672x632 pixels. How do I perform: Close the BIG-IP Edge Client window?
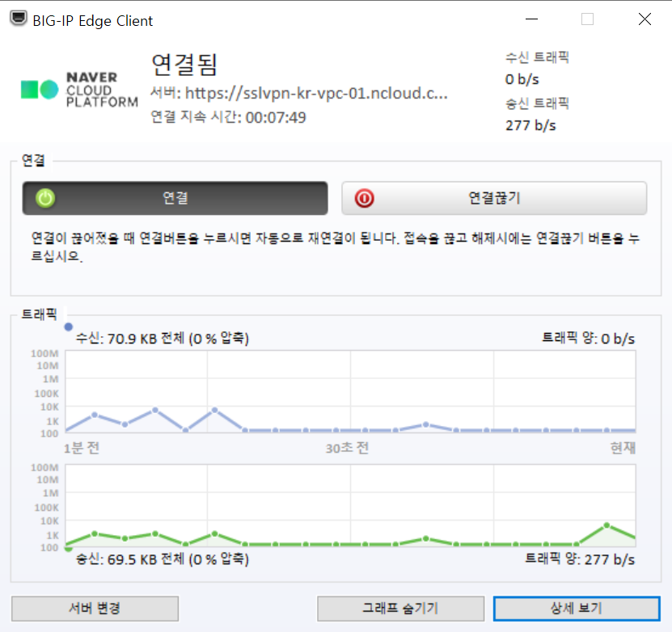click(x=645, y=19)
